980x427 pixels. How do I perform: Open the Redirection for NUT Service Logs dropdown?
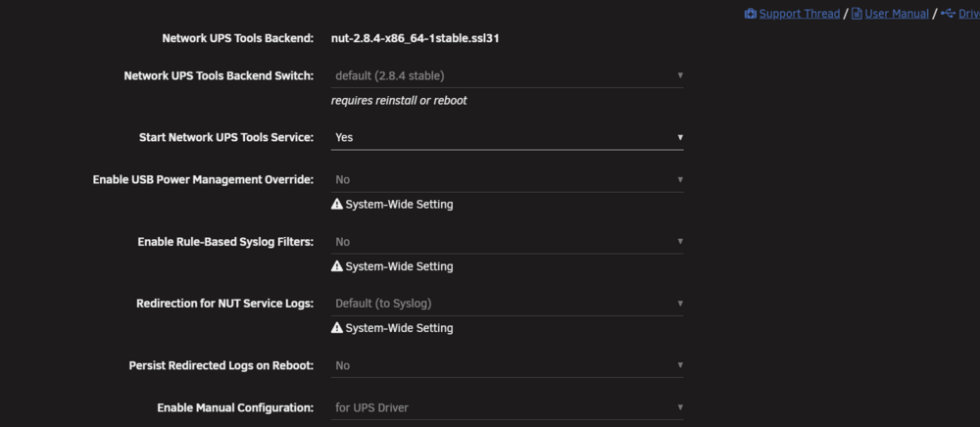507,304
